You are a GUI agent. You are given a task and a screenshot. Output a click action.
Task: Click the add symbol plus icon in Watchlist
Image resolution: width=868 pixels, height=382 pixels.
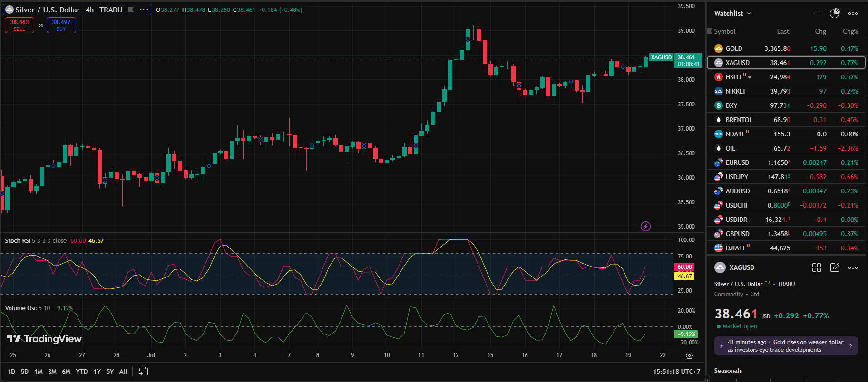pos(817,13)
